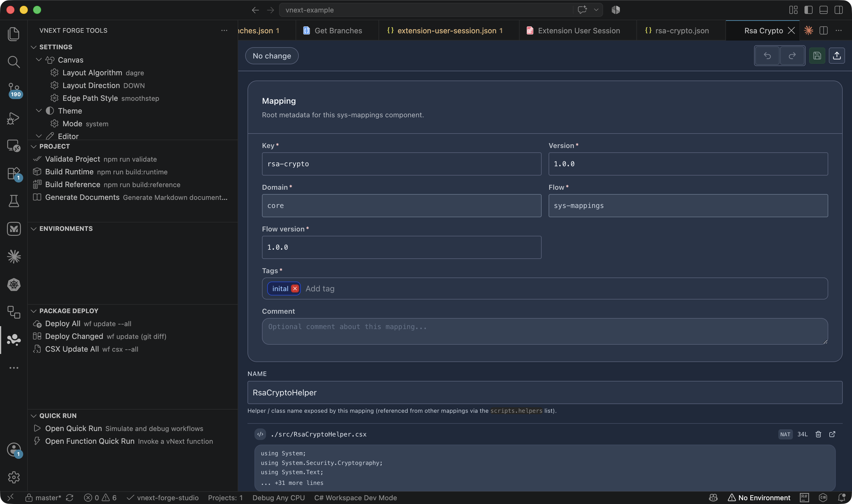Customize layout from title bar
Viewport: 852px width, 504px height.
(793, 10)
